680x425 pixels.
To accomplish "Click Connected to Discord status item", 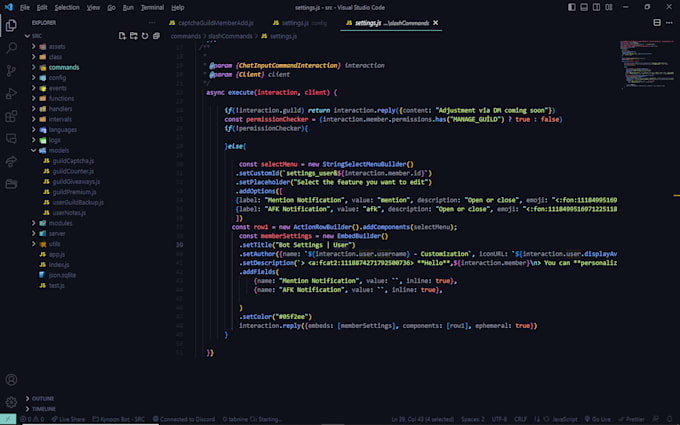I will coord(184,419).
